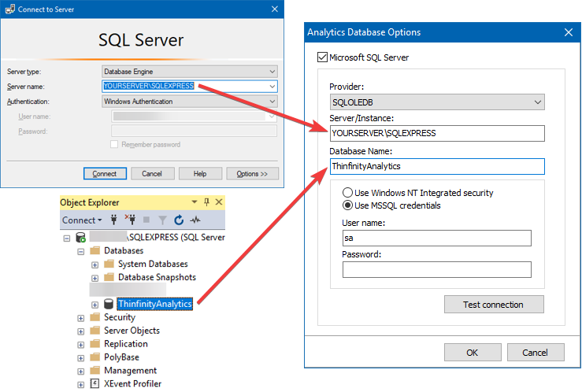Open Object Explorer window position dropdown arrow
The width and height of the screenshot is (582, 392).
(194, 202)
